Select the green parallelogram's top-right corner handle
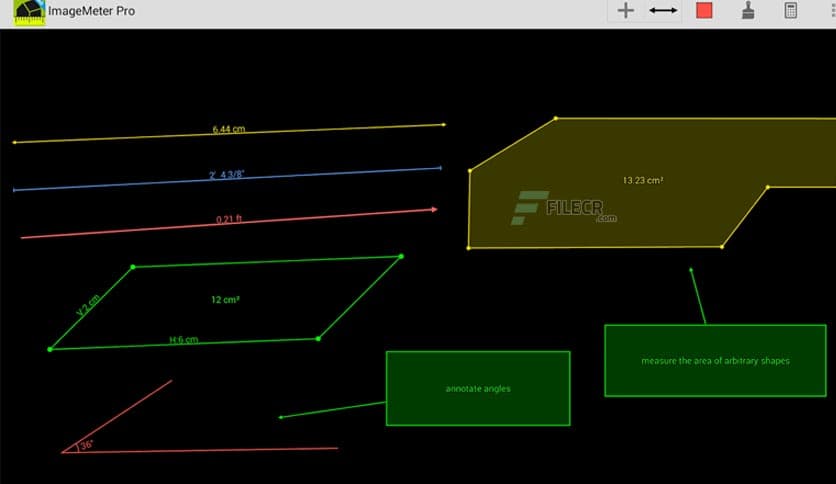Screen dimensions: 836x484 click(x=401, y=256)
